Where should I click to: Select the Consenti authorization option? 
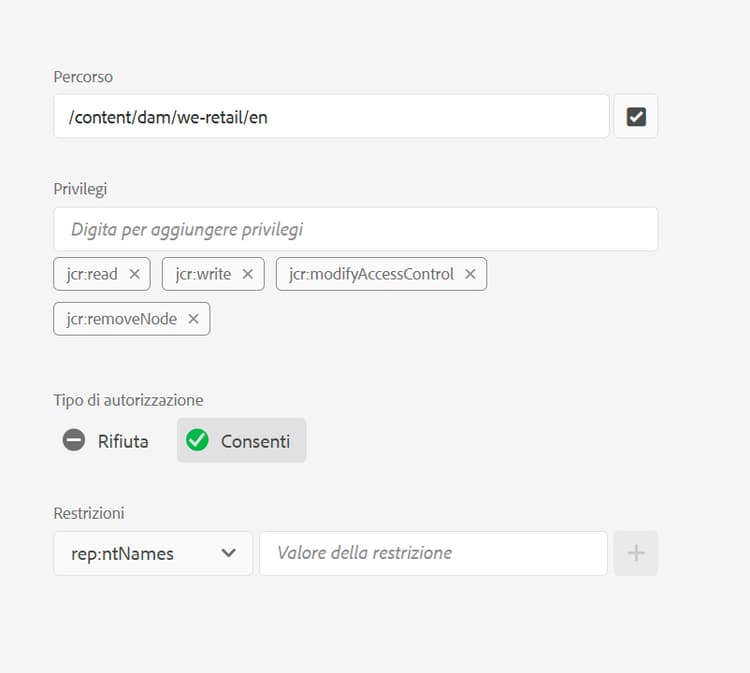point(255,441)
